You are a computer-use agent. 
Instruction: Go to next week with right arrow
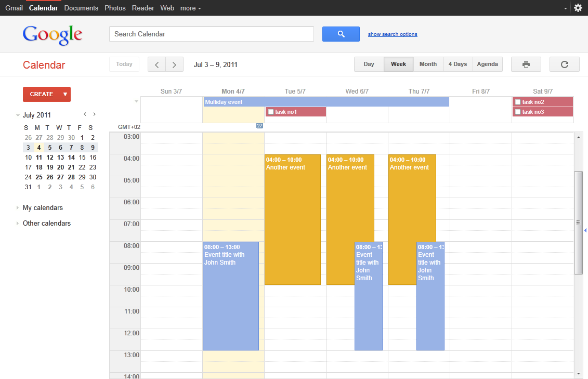point(174,64)
